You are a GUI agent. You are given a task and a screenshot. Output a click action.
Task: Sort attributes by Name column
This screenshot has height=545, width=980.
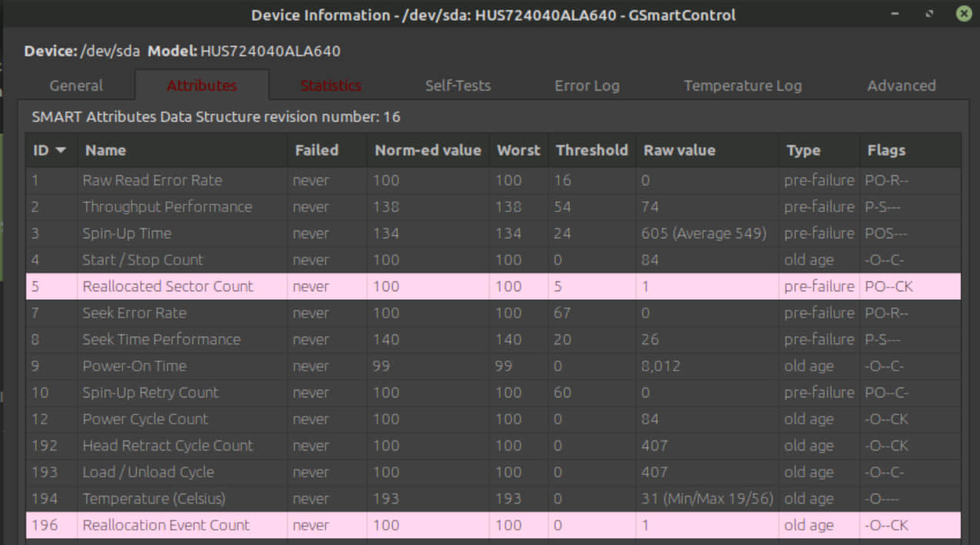pyautogui.click(x=105, y=151)
